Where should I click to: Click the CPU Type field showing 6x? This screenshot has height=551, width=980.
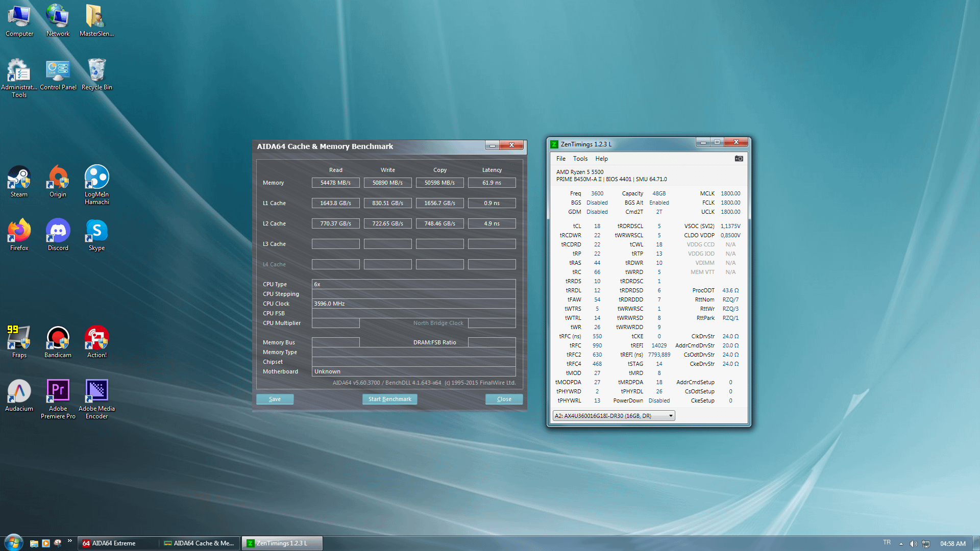pyautogui.click(x=413, y=284)
